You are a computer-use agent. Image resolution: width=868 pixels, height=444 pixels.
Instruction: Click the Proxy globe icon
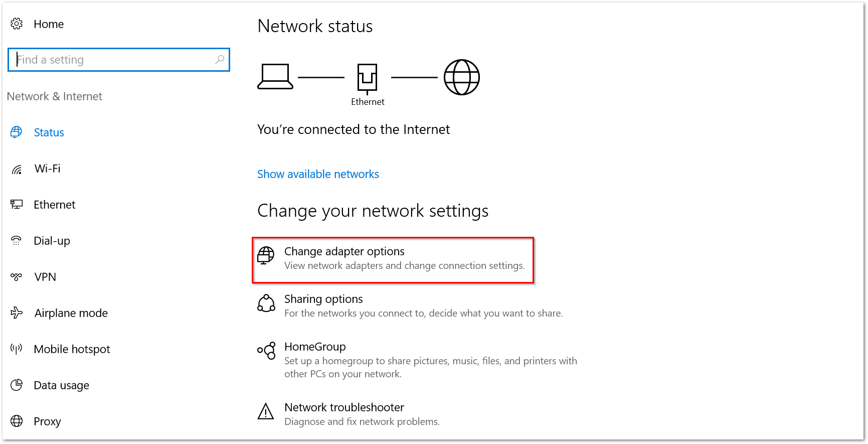pyautogui.click(x=17, y=421)
